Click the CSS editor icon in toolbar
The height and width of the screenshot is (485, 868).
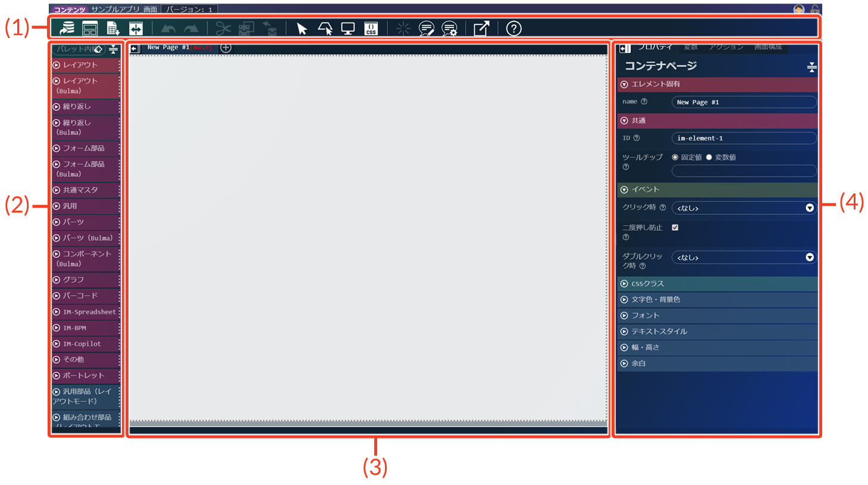[x=371, y=29]
